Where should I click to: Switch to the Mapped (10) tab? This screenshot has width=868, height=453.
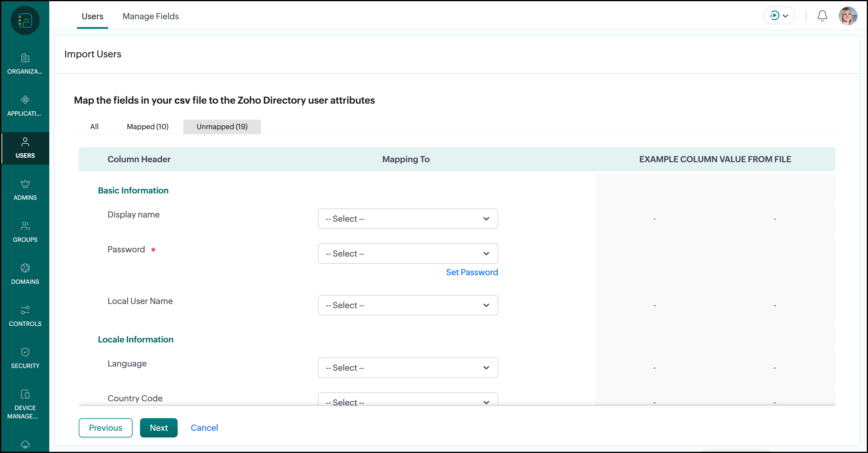(x=148, y=127)
